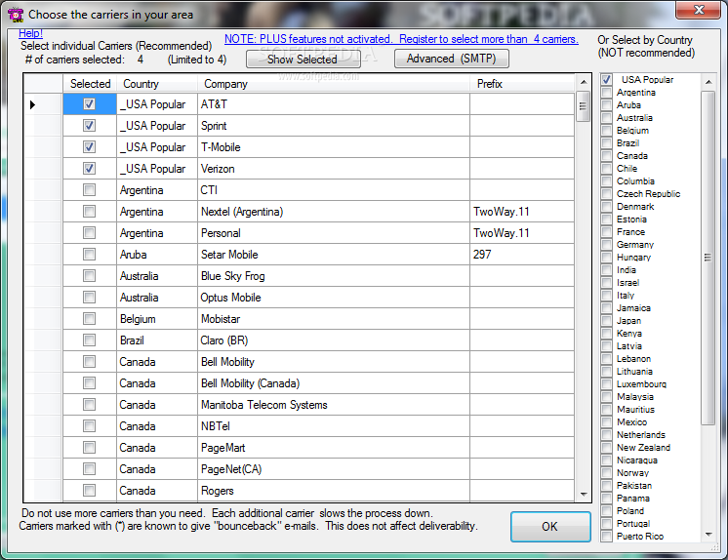Image resolution: width=728 pixels, height=560 pixels.
Task: Click the Aruba country cell in table
Action: [157, 254]
